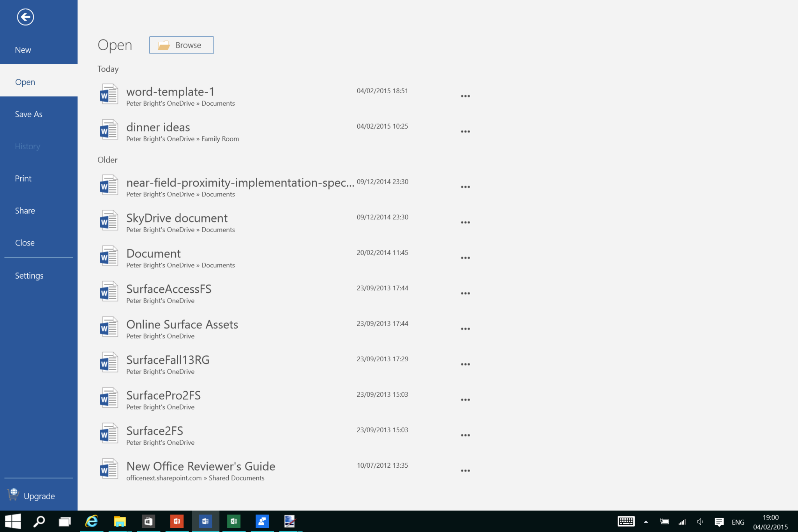Click the Browse button

tap(181, 45)
